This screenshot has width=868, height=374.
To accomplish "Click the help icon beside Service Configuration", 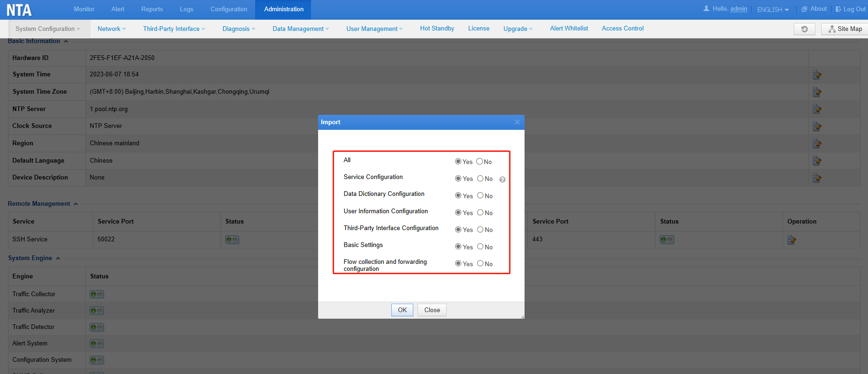I will point(503,180).
